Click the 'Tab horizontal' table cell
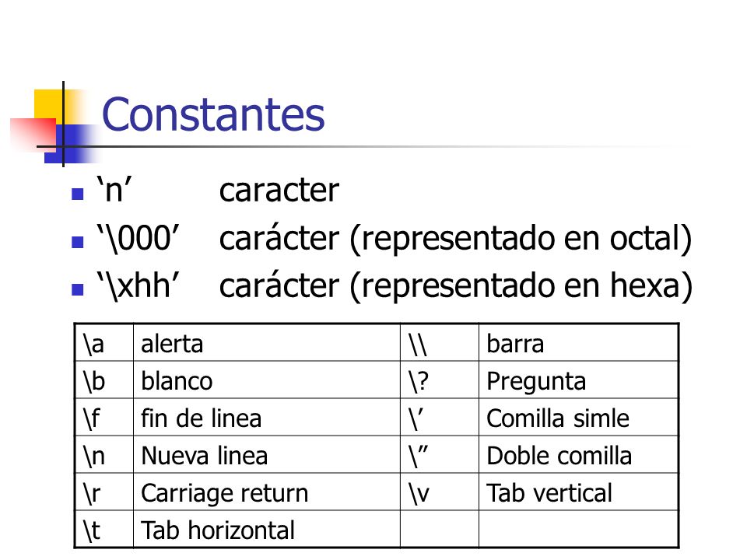The image size is (747, 560). coord(267,529)
